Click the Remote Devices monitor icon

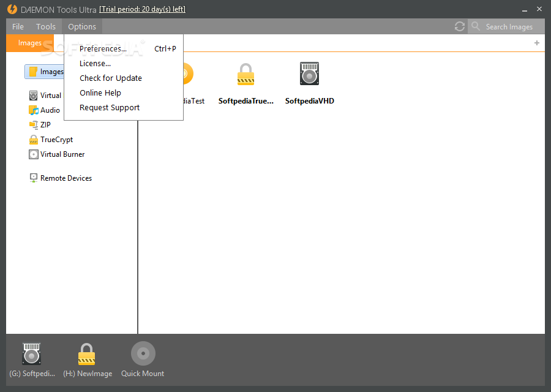(x=34, y=178)
